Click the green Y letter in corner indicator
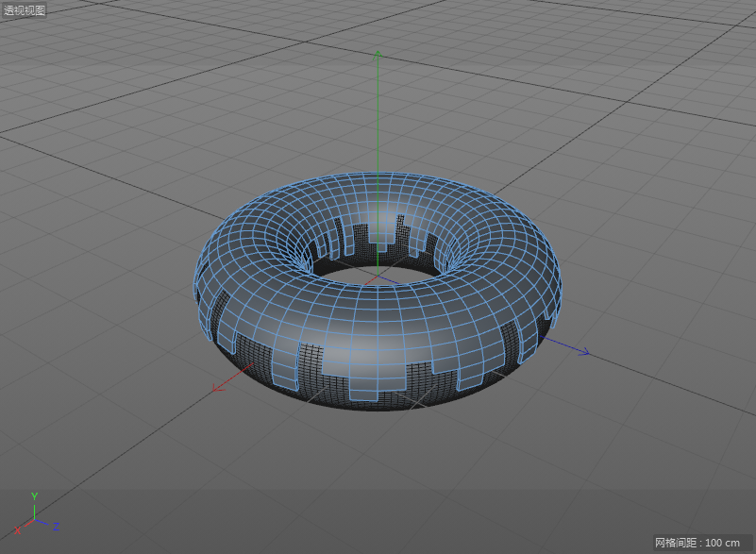The image size is (756, 554). pyautogui.click(x=34, y=496)
